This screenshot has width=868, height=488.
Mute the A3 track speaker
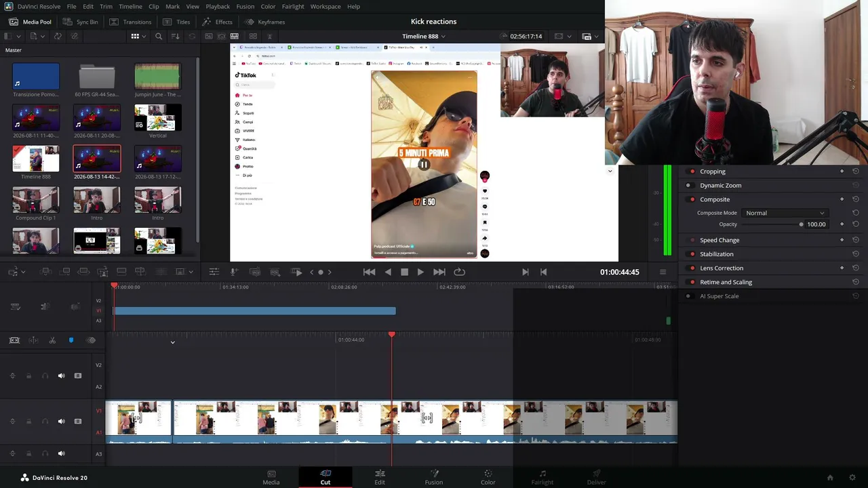[61, 453]
